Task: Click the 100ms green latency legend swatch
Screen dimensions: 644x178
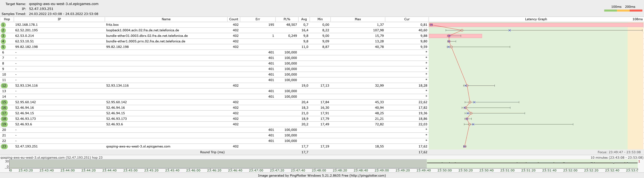Action: click(610, 11)
